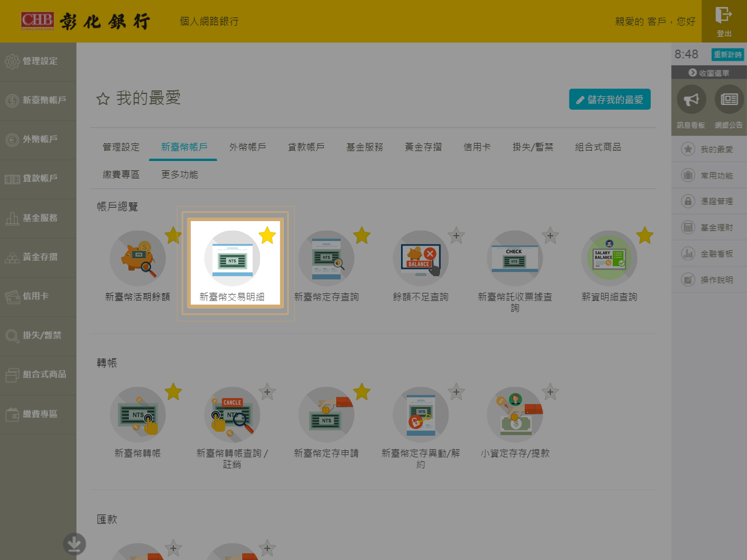Image resolution: width=747 pixels, height=560 pixels.
Task: Open the 網銀公告 news icon
Action: click(729, 99)
